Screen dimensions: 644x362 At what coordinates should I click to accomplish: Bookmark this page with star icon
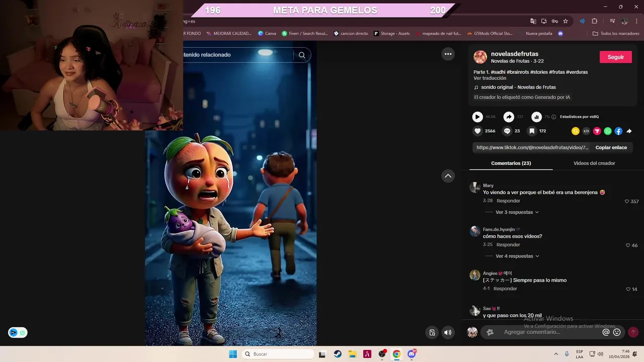[x=566, y=21]
